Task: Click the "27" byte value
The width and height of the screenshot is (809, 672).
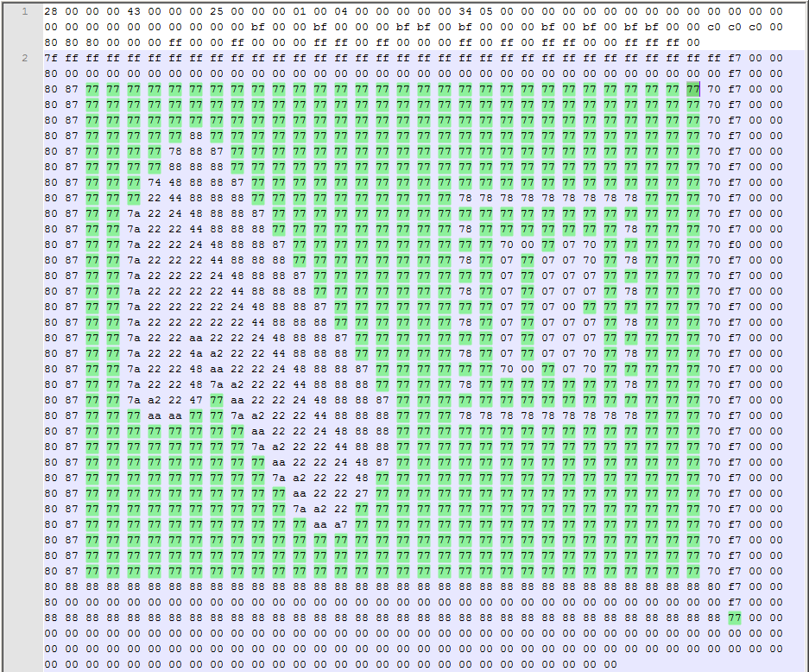Action: 362,493
